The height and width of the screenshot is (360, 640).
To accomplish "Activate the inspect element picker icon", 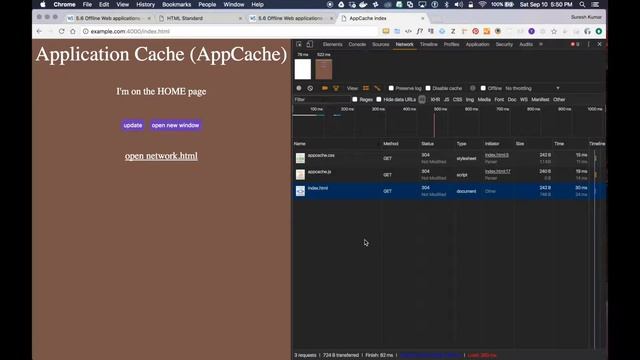I will [x=299, y=44].
